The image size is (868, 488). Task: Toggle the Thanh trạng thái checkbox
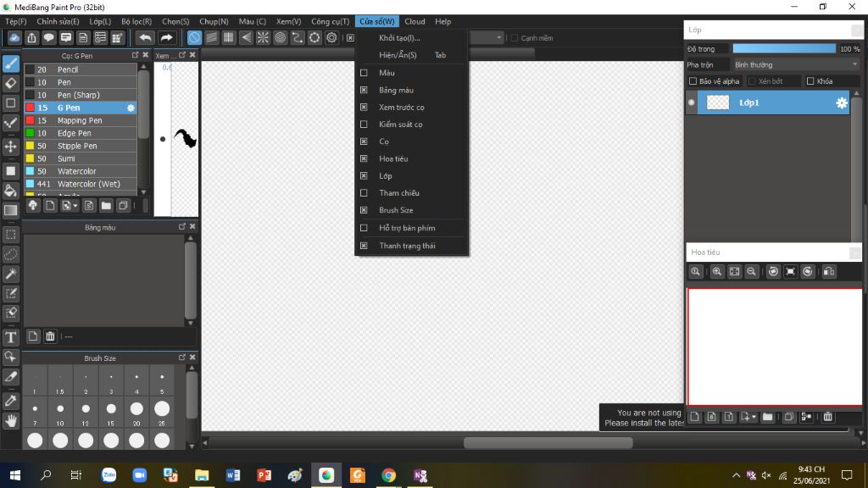tap(364, 246)
